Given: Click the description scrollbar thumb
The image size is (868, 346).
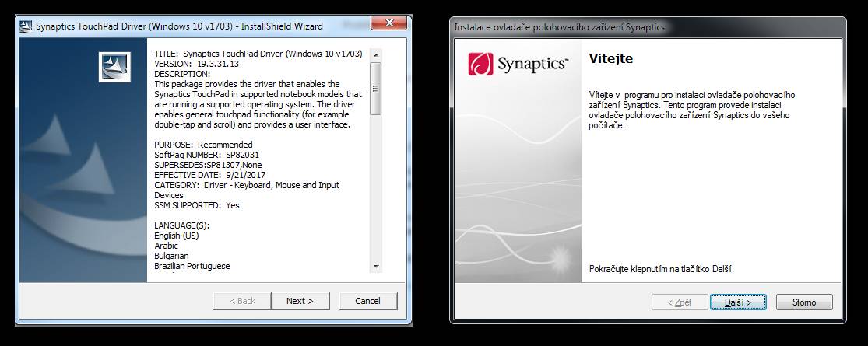Looking at the screenshot, I should pyautogui.click(x=376, y=89).
